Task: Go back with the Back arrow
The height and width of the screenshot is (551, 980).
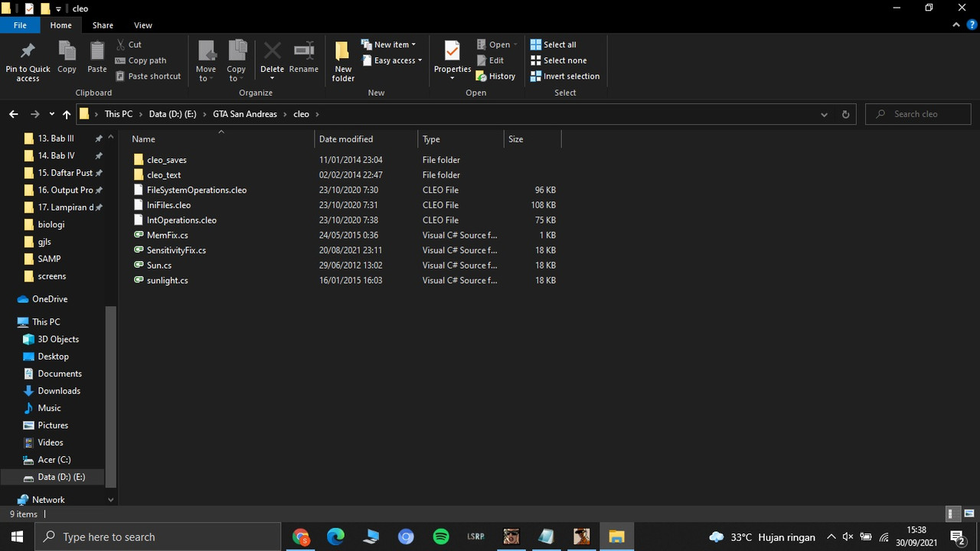Action: 13,114
